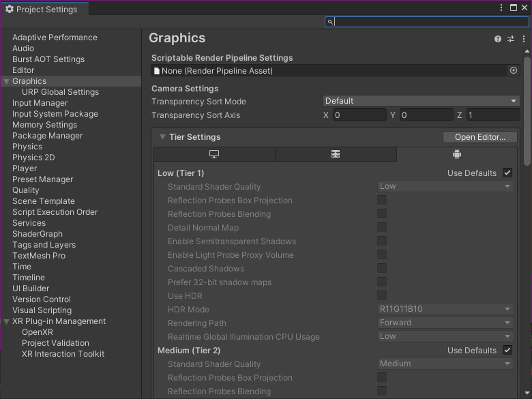Image resolution: width=532 pixels, height=399 pixels.
Task: Switch to the dedicated server platform tab
Action: (336, 154)
